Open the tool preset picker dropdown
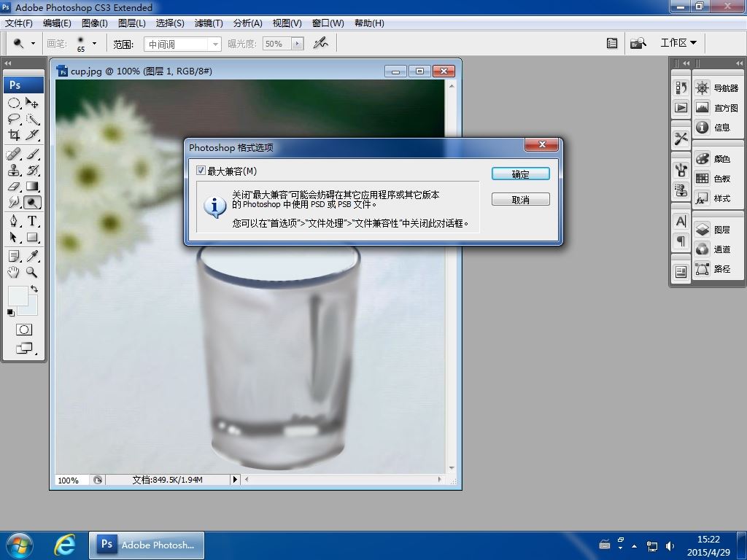 33,43
